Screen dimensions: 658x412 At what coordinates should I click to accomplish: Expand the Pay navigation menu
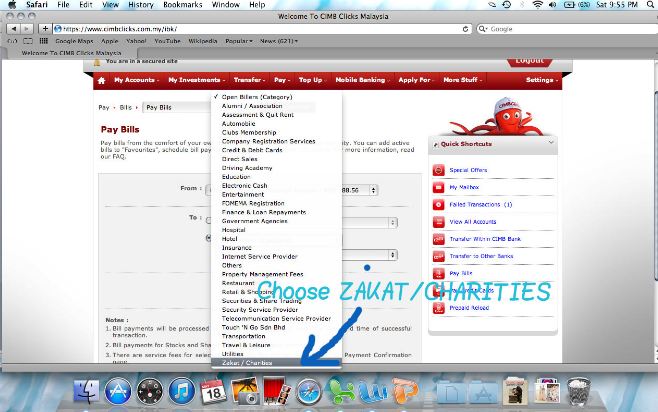[x=282, y=80]
